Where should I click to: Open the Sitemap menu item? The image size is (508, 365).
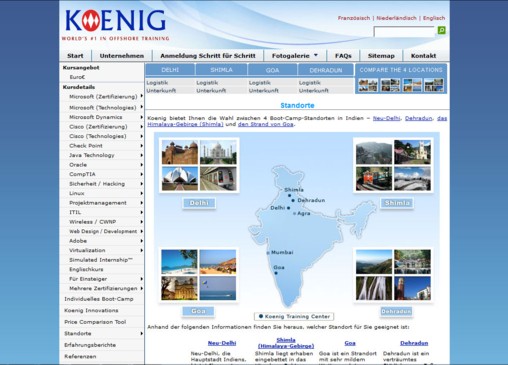(x=381, y=56)
